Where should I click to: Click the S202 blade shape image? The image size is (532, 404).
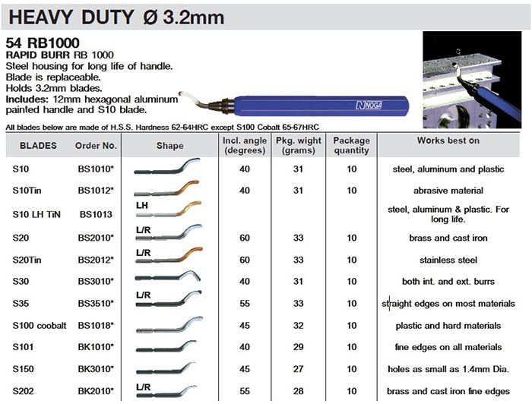[x=166, y=391]
